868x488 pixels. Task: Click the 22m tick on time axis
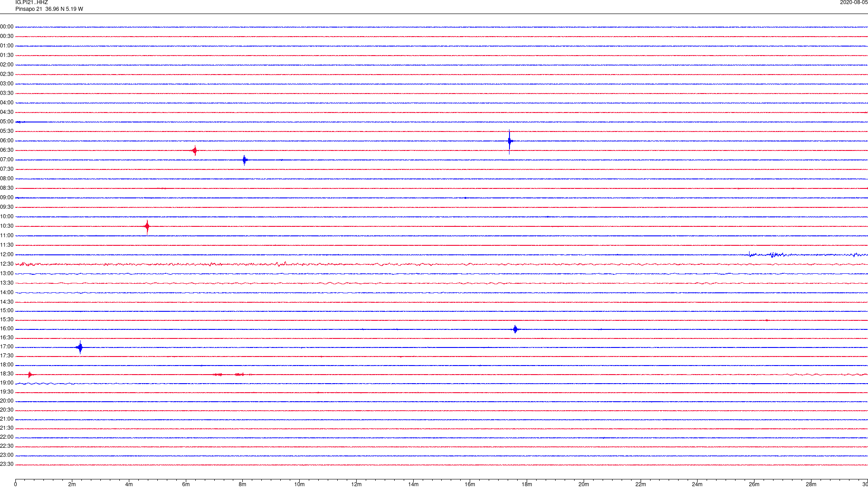[641, 484]
